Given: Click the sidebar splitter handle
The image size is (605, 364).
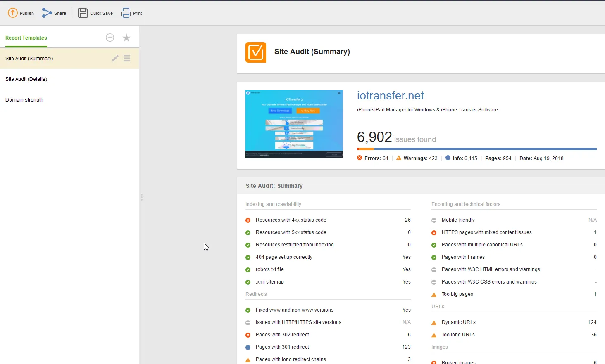Looking at the screenshot, I should 141,197.
